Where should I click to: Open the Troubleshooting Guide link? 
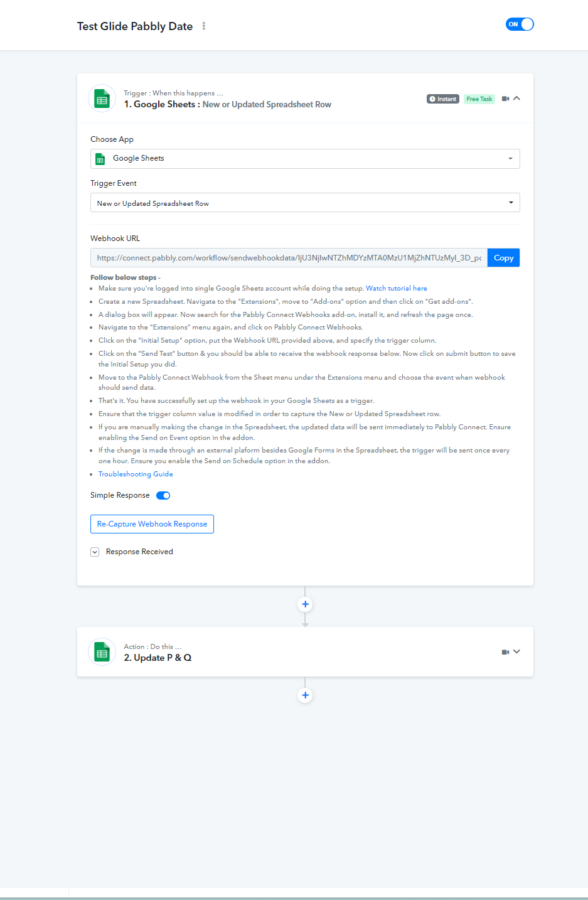click(136, 474)
